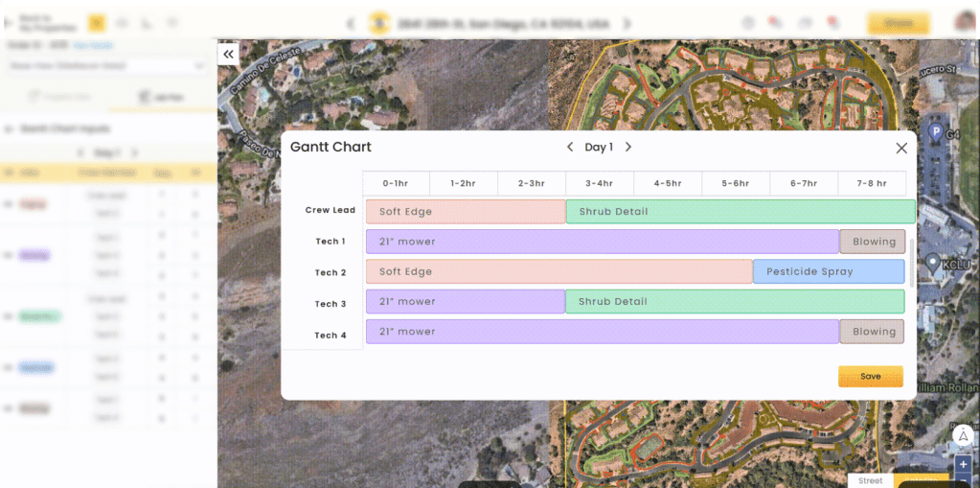This screenshot has height=488, width=980.
Task: Go to next day in Gantt Chart
Action: [628, 148]
